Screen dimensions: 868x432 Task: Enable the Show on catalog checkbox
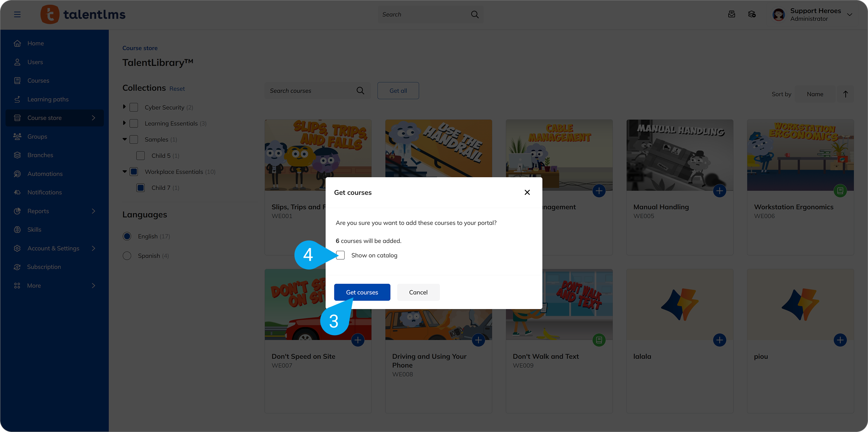pos(340,255)
